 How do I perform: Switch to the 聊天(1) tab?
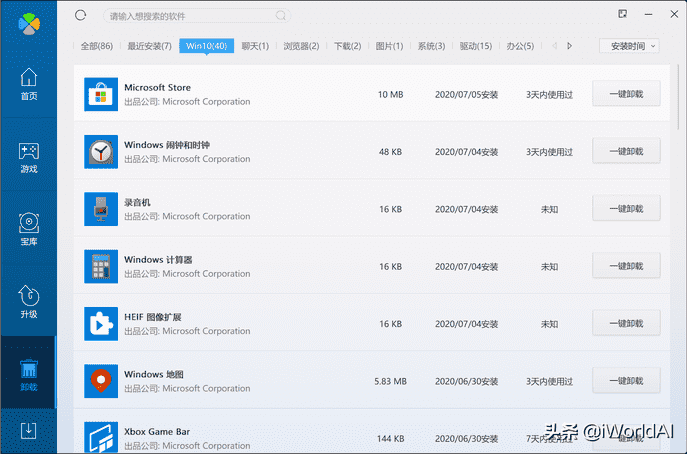tap(255, 46)
